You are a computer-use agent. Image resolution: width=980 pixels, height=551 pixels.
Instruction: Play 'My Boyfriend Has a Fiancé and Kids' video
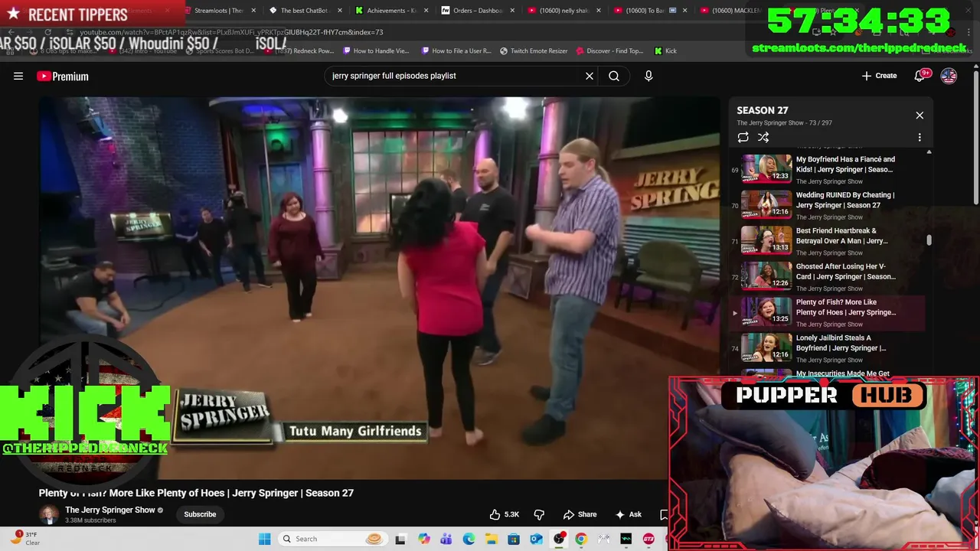click(828, 169)
